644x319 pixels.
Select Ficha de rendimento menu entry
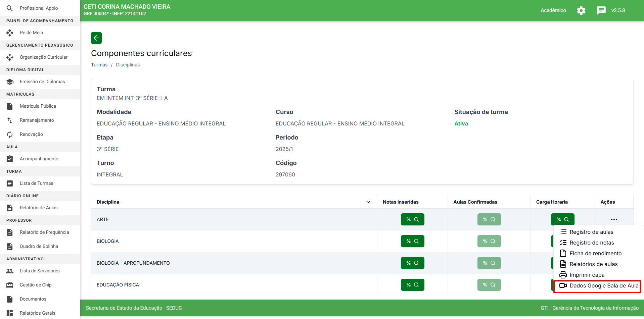[x=595, y=253]
